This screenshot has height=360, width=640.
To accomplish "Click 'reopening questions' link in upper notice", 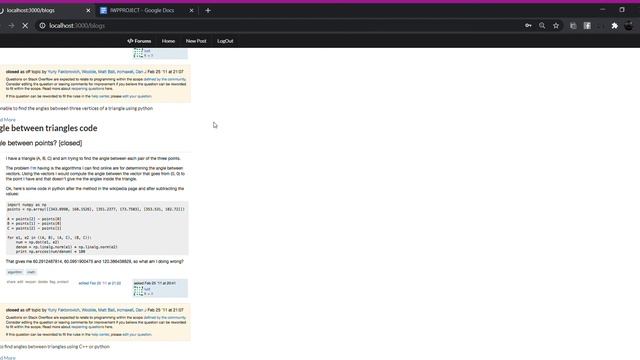I will pyautogui.click(x=88, y=88).
